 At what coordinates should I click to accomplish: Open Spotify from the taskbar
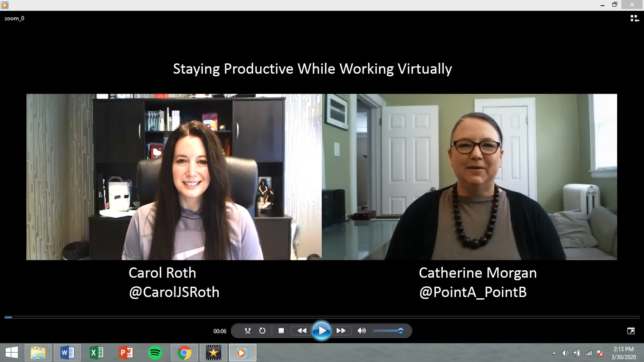155,353
